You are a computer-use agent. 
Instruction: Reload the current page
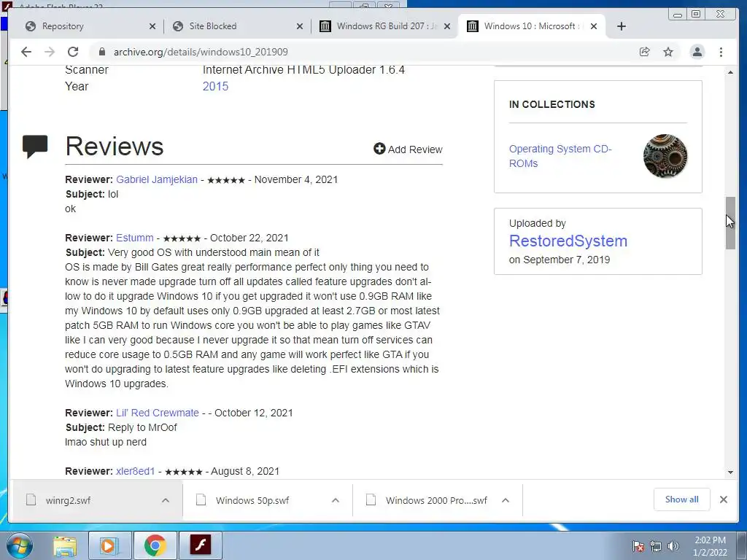click(x=73, y=52)
